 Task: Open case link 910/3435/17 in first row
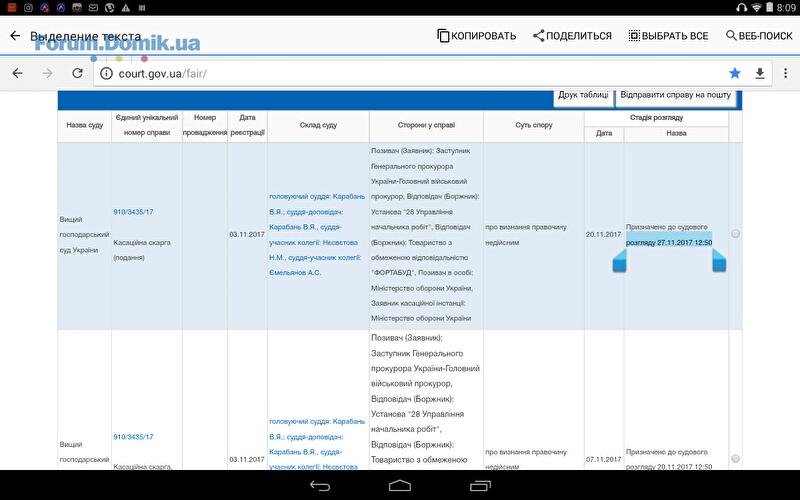(x=133, y=212)
